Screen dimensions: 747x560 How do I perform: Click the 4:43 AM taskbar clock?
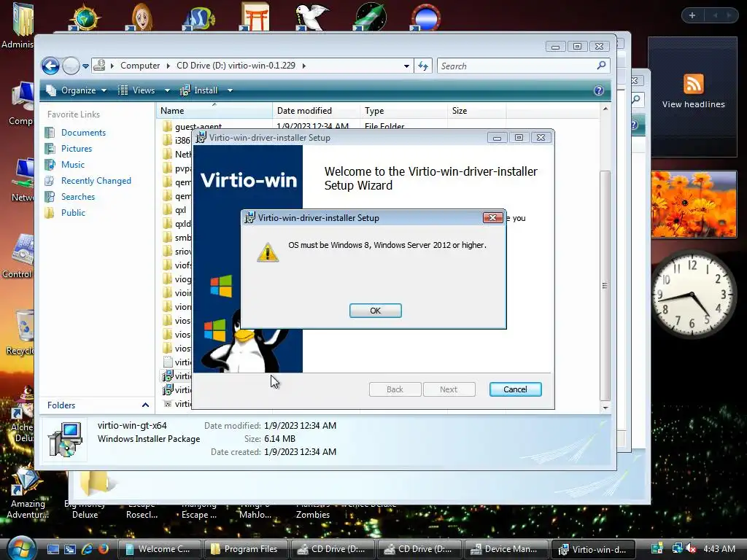tap(719, 549)
